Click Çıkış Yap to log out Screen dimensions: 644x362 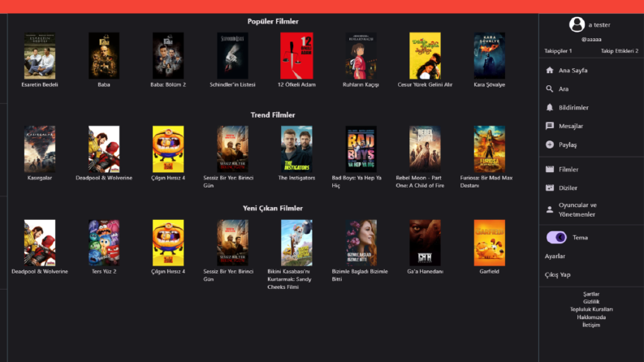[557, 274]
